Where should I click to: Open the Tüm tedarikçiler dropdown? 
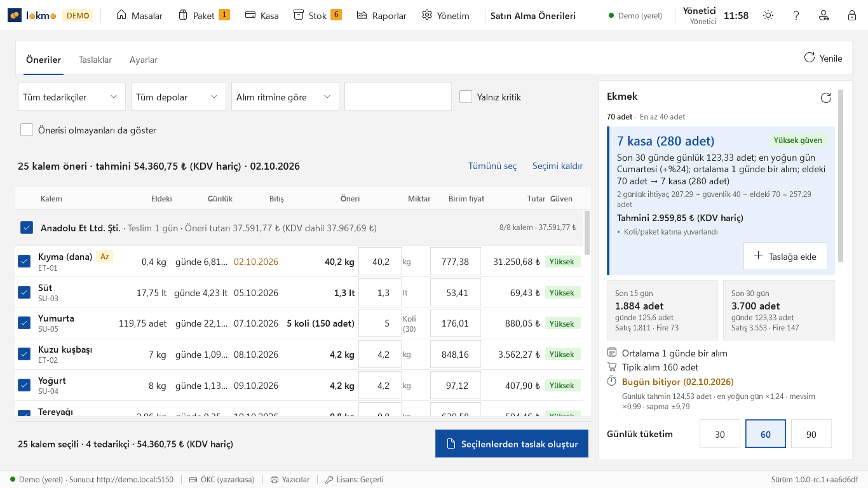coord(71,97)
